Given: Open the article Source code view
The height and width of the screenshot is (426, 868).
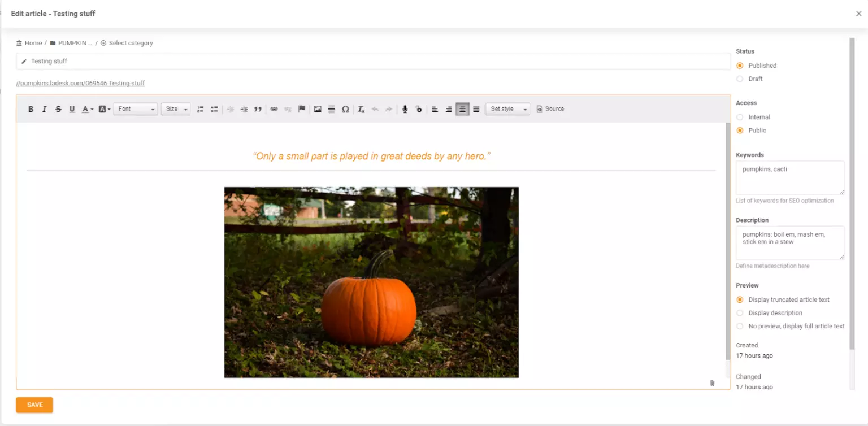Looking at the screenshot, I should tap(550, 108).
